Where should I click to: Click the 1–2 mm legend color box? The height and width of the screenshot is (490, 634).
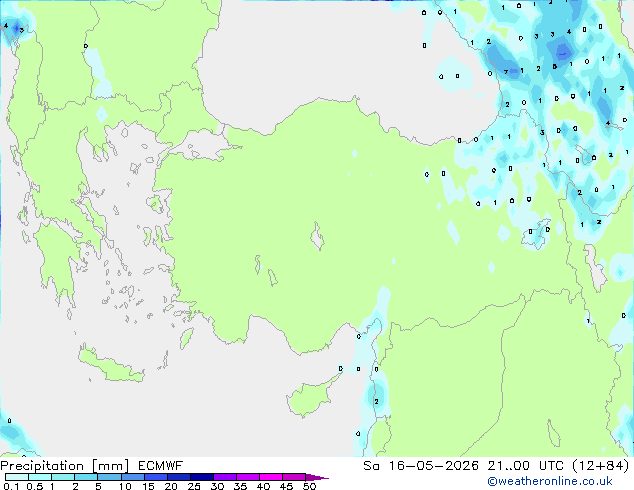click(63, 477)
